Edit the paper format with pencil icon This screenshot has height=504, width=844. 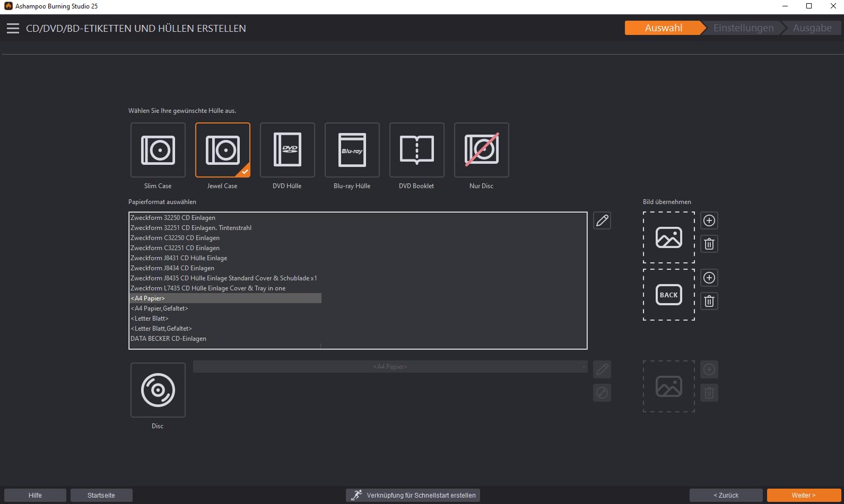(x=602, y=220)
